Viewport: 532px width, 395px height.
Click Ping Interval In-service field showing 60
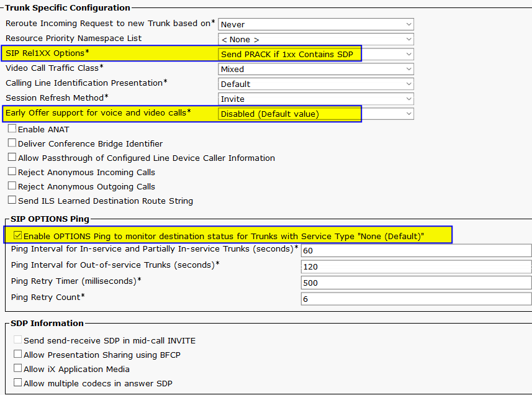416,250
